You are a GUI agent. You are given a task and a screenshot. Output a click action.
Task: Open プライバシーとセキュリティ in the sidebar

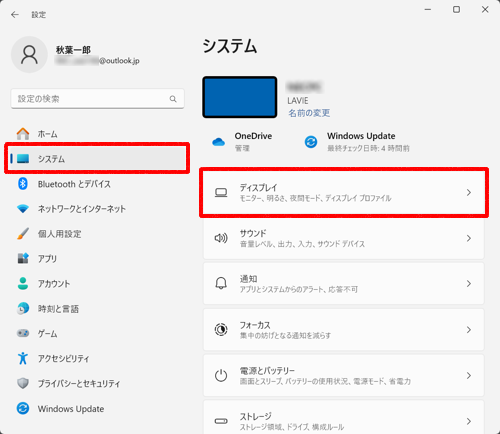[97, 383]
